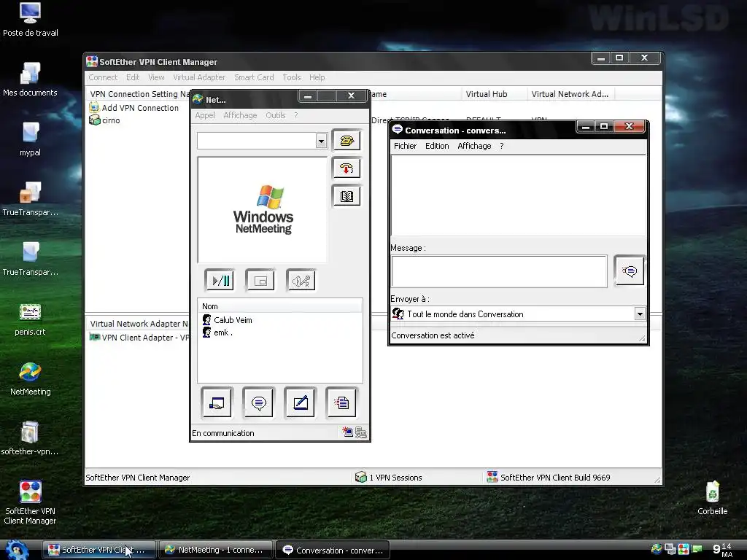This screenshot has width=747, height=560.
Task: Click the send message button in Conversation
Action: (630, 271)
